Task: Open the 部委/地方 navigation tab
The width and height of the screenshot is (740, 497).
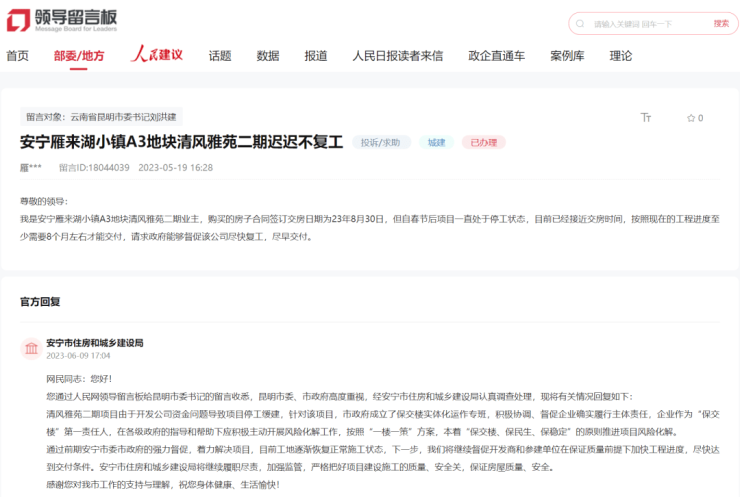Action: (79, 56)
